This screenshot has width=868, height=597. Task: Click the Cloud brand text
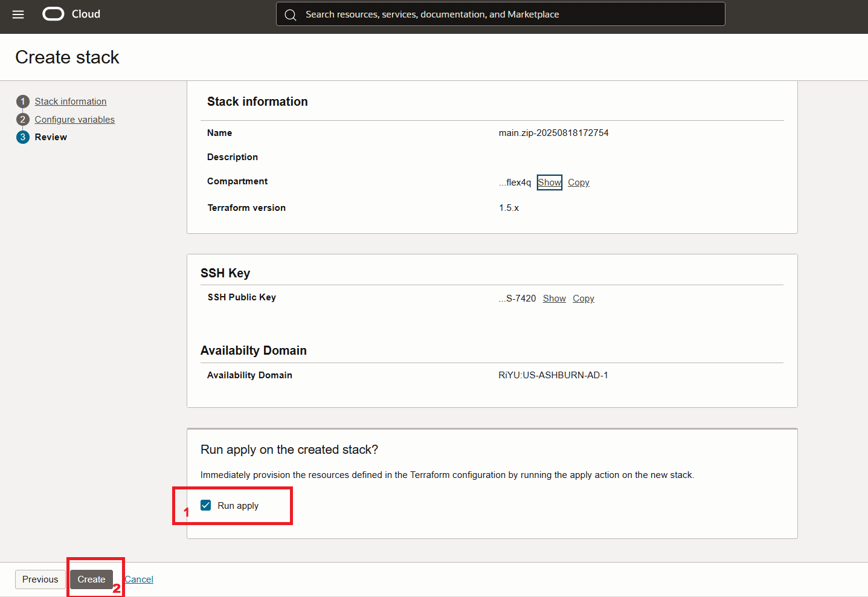pyautogui.click(x=86, y=14)
